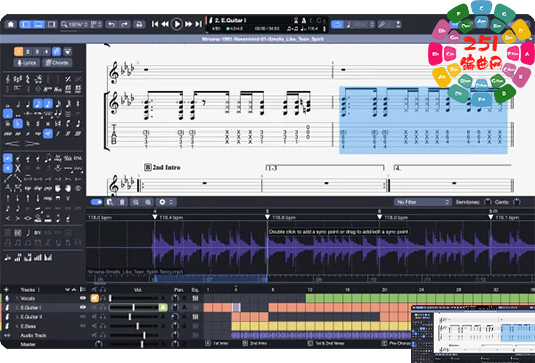
Task: Redo the last action
Action: click(125, 24)
